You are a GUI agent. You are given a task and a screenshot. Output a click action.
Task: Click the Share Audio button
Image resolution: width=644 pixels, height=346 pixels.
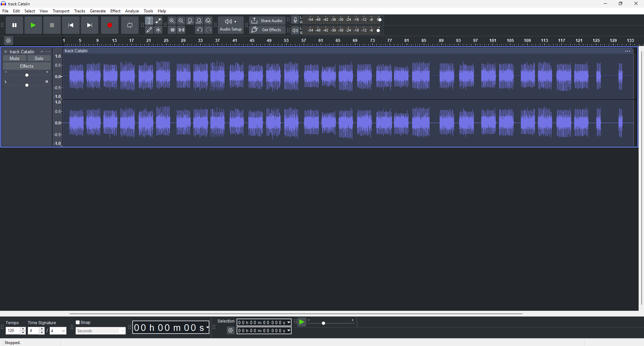click(x=267, y=21)
